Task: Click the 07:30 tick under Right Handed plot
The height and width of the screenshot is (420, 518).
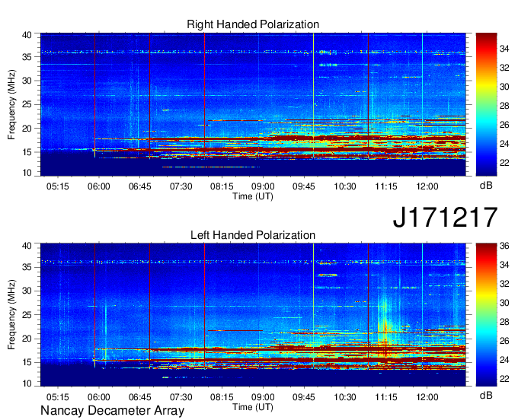Action: coord(181,186)
